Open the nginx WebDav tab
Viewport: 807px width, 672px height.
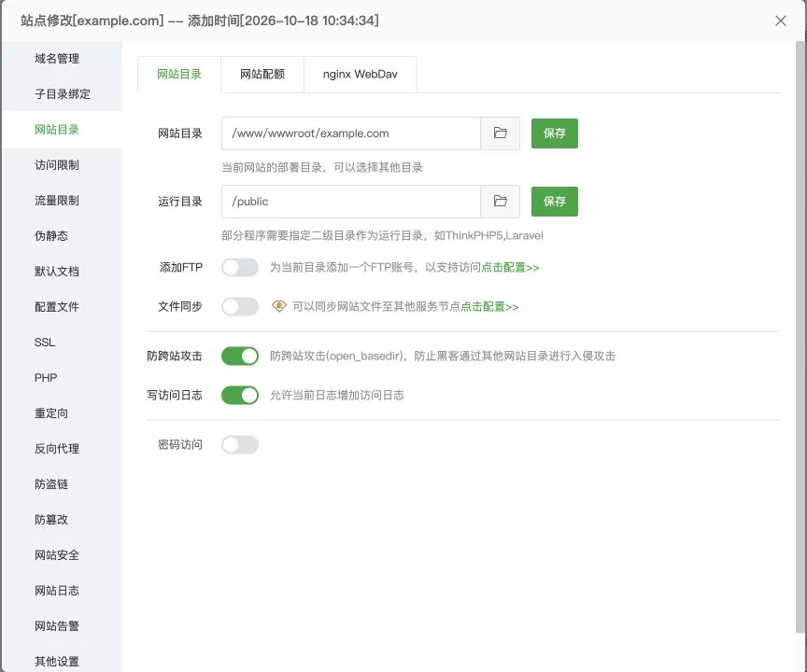(x=361, y=74)
